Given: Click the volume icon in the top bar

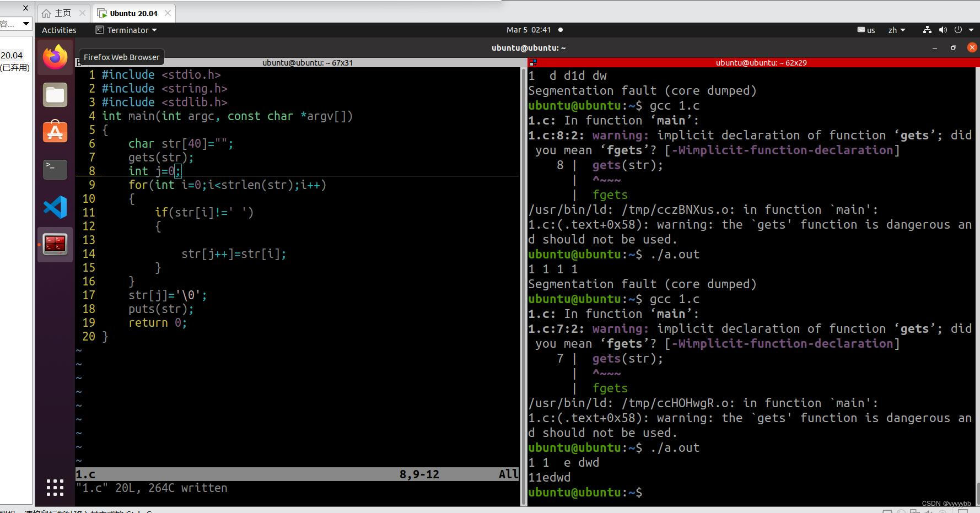Looking at the screenshot, I should click(x=943, y=30).
